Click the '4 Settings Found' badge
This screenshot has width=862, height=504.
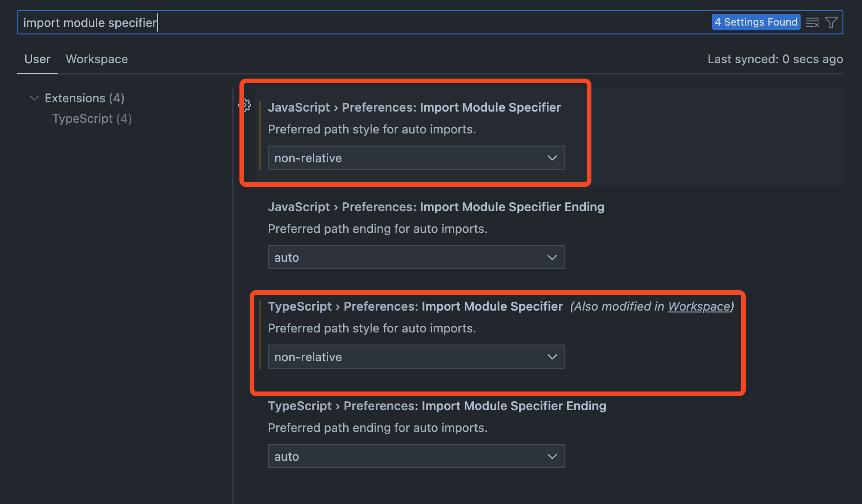756,22
